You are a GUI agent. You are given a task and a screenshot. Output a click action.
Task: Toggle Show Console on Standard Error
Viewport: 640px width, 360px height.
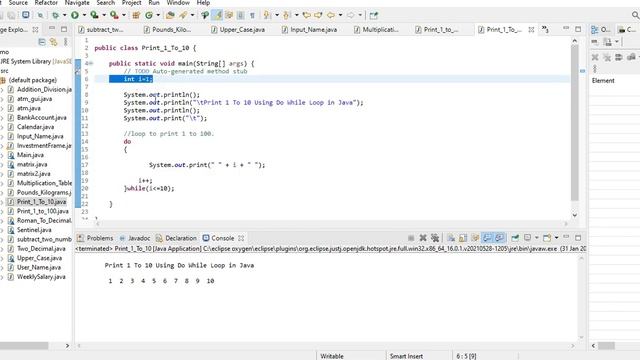pyautogui.click(x=499, y=238)
